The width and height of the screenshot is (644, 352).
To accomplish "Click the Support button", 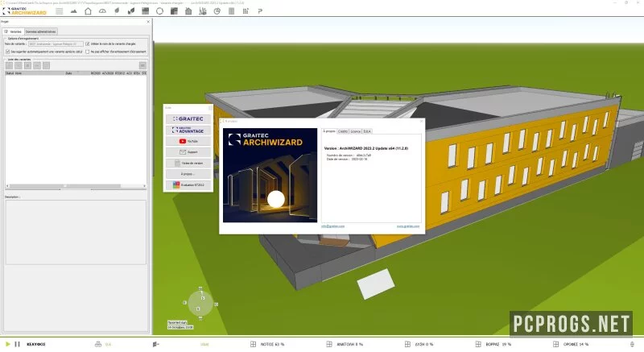I will (188, 152).
